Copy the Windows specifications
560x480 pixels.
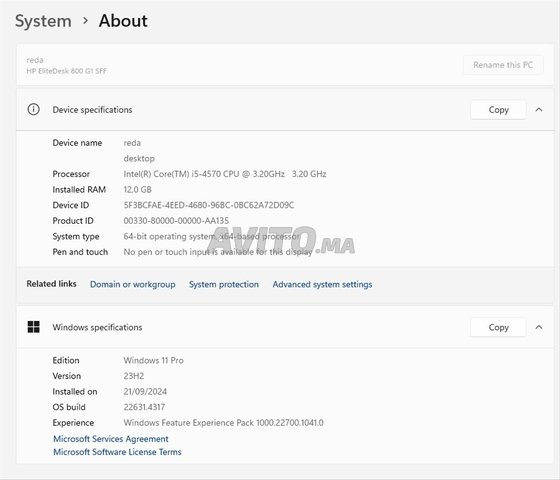498,327
